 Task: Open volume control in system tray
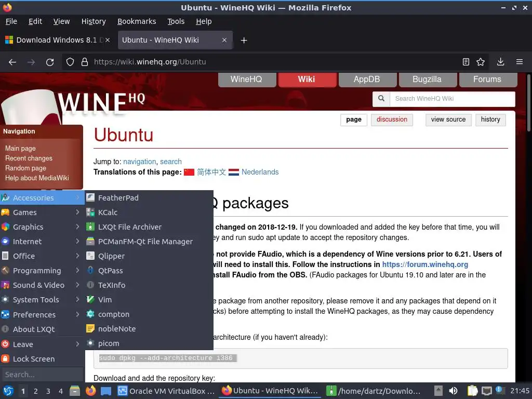pyautogui.click(x=453, y=391)
